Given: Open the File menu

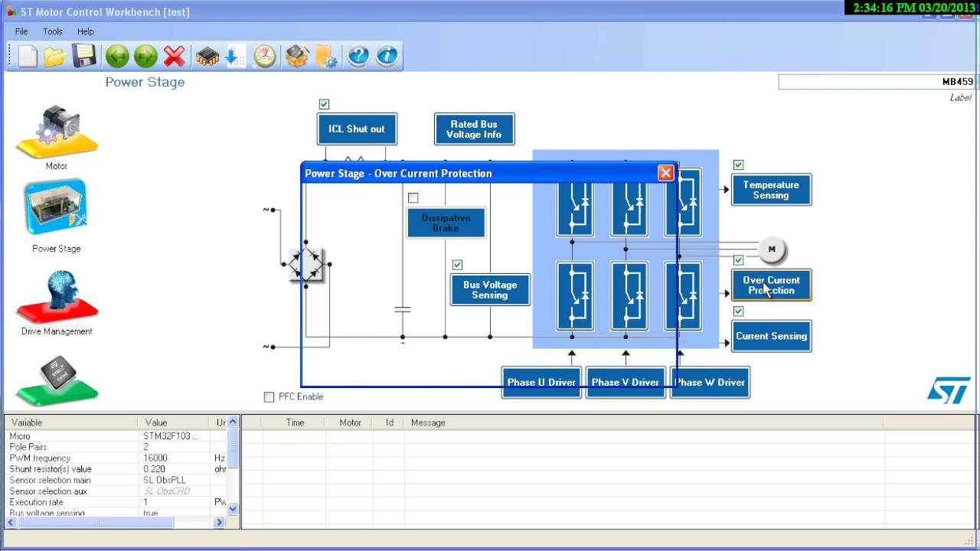Looking at the screenshot, I should (21, 31).
